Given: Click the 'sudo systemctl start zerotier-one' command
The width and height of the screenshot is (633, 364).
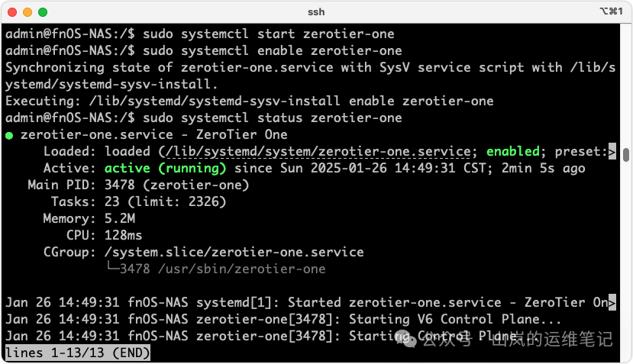Looking at the screenshot, I should [x=268, y=34].
